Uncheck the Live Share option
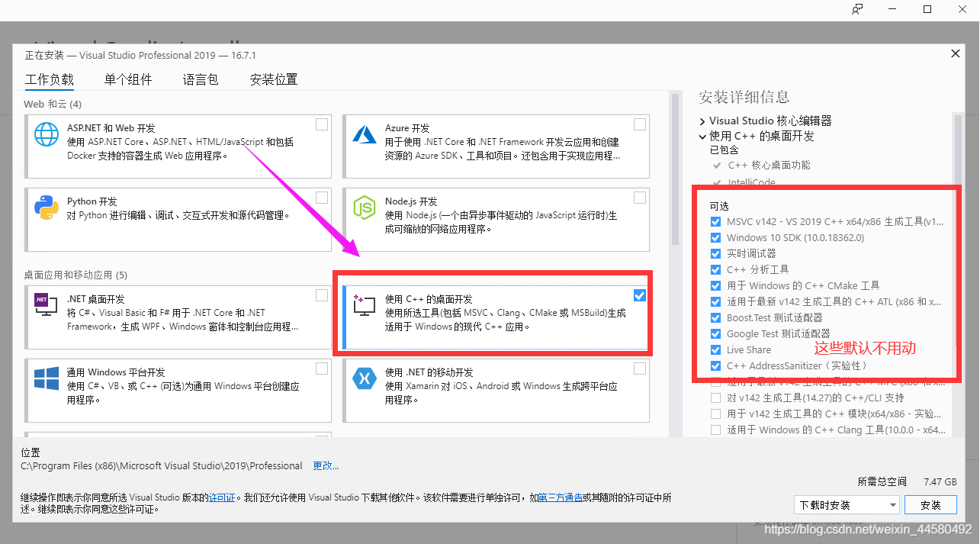Screen dimensions: 980x544 pos(715,349)
